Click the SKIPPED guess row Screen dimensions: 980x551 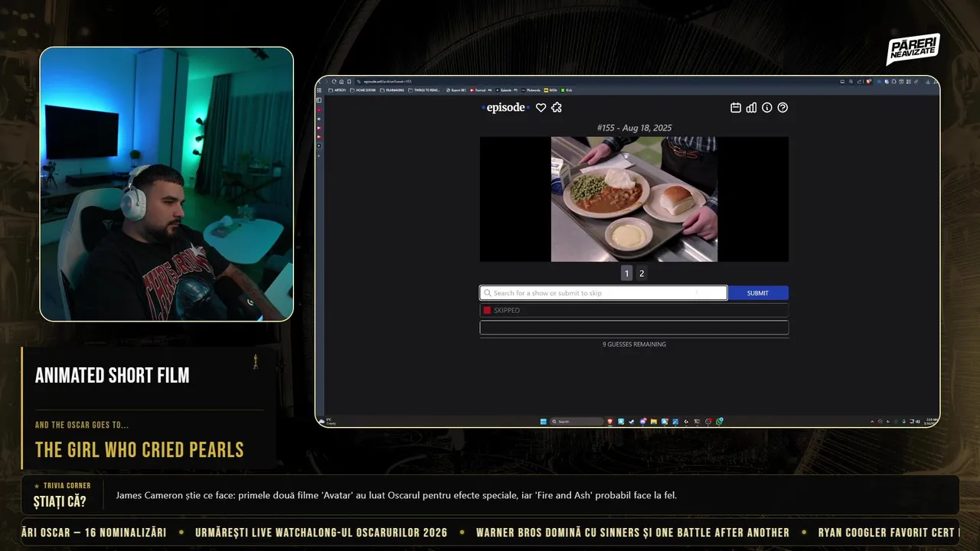coord(634,311)
